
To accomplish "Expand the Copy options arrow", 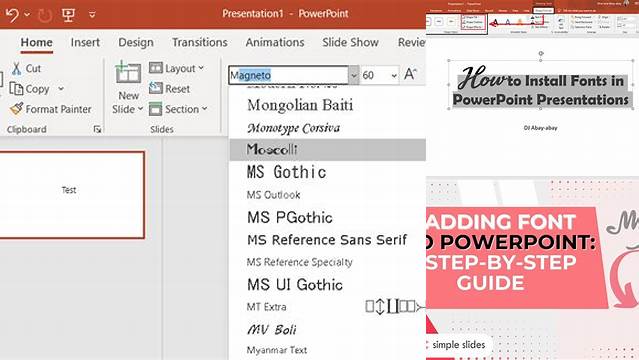I will pyautogui.click(x=61, y=89).
